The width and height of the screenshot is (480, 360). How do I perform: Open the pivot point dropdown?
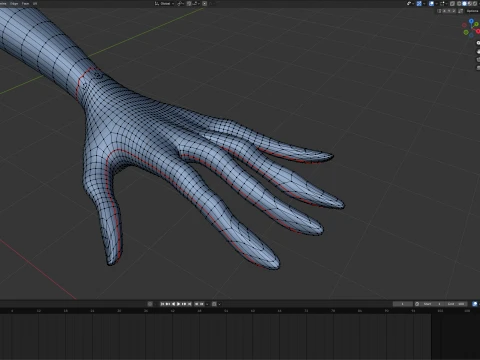coord(180,4)
